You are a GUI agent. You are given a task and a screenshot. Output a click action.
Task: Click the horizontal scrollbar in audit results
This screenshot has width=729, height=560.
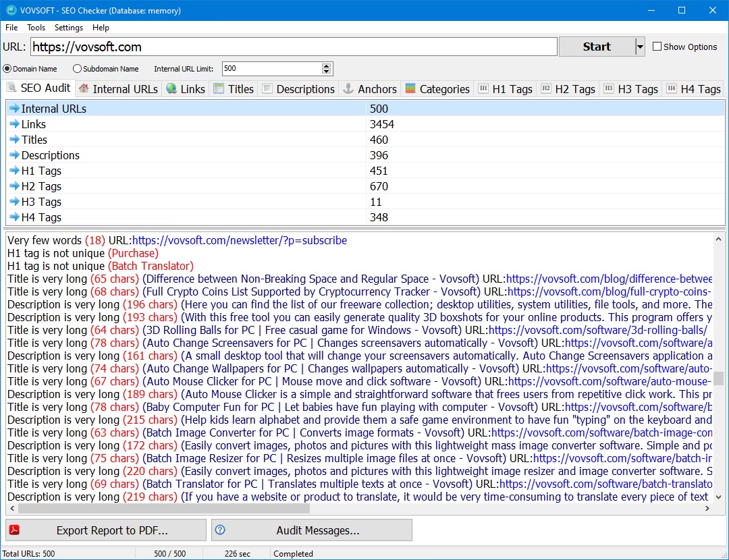pyautogui.click(x=162, y=509)
